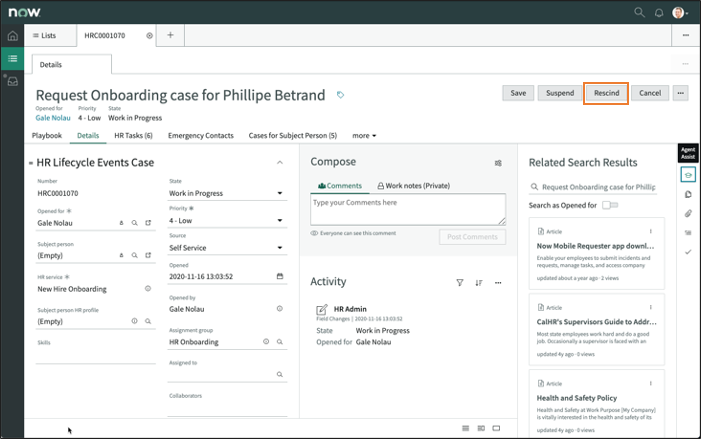Add a new tab with plus
Viewport: 701px width, 439px height.
170,35
